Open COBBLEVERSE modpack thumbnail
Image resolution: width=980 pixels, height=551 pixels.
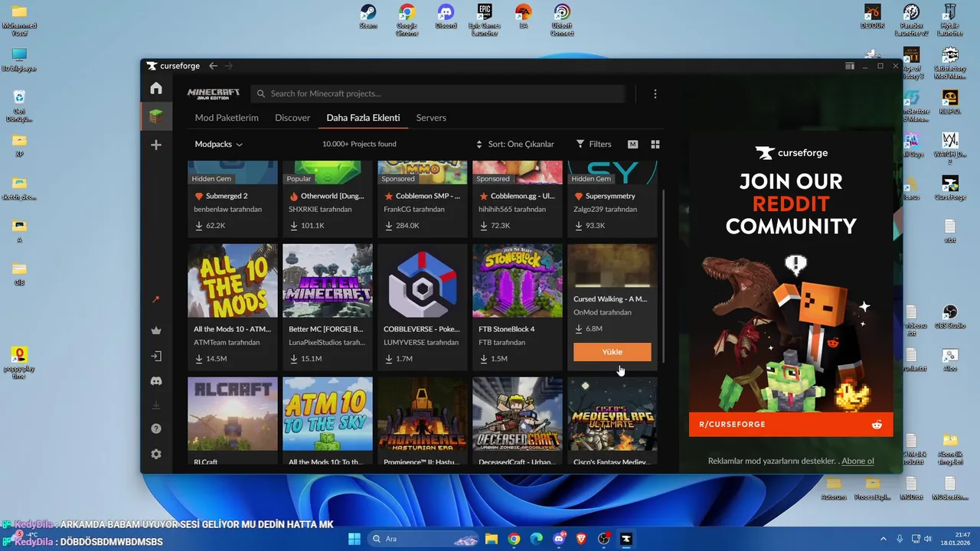(423, 281)
